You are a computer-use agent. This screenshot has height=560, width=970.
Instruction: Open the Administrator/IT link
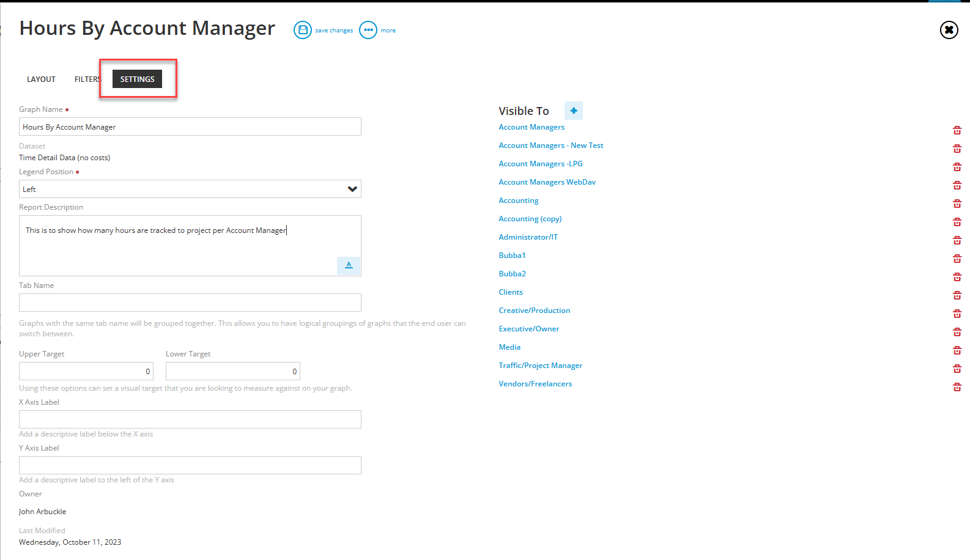pyautogui.click(x=528, y=237)
